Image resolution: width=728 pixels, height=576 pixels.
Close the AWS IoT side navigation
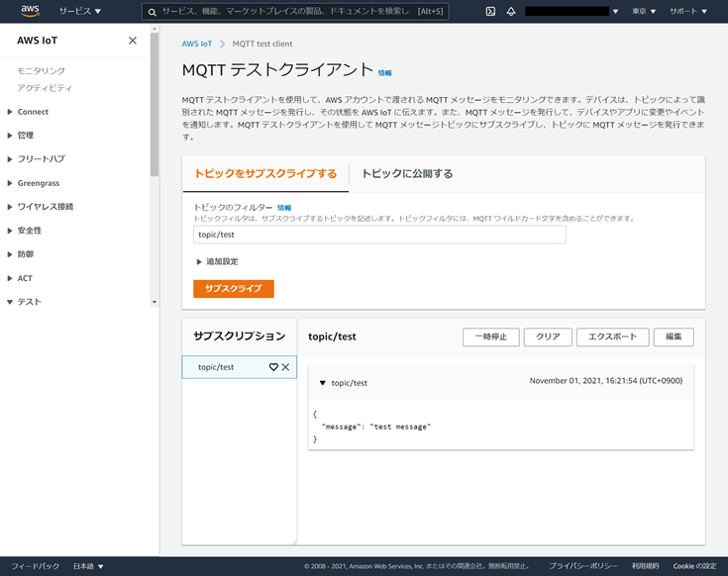133,41
